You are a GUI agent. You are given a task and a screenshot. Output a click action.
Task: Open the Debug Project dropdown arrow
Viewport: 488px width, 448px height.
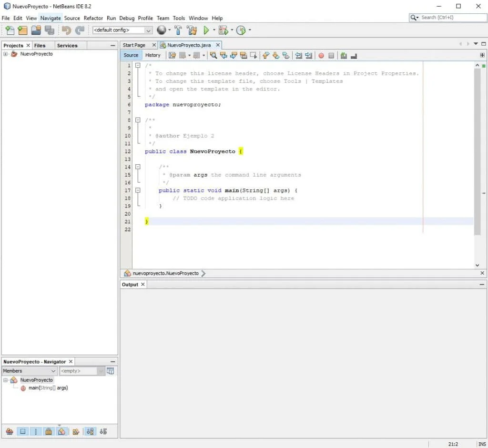(x=232, y=30)
